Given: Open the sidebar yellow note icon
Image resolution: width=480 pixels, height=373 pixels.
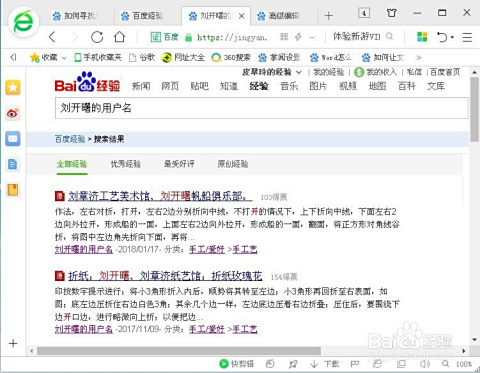Looking at the screenshot, I should (x=13, y=190).
